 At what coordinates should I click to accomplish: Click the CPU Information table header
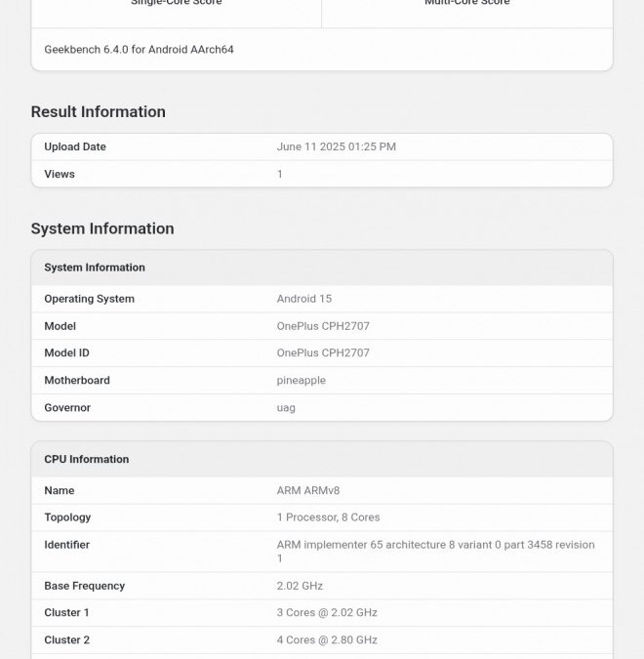[87, 460]
